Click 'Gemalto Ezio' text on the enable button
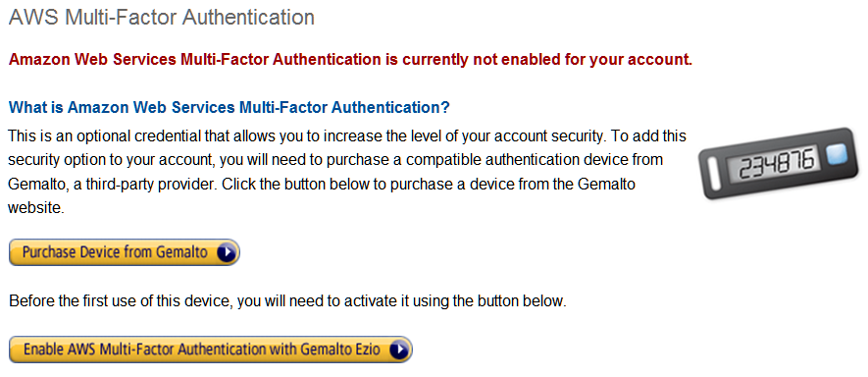Image resolution: width=868 pixels, height=377 pixels. 341,350
